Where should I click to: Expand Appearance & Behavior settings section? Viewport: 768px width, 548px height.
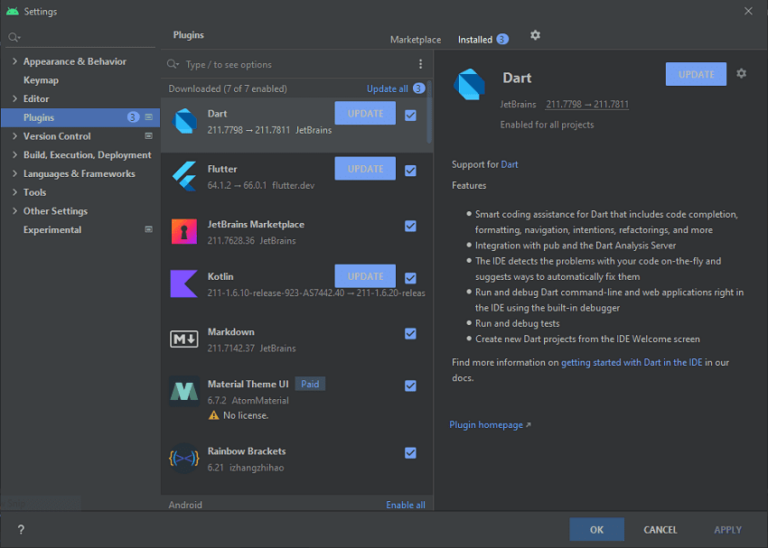tap(15, 62)
